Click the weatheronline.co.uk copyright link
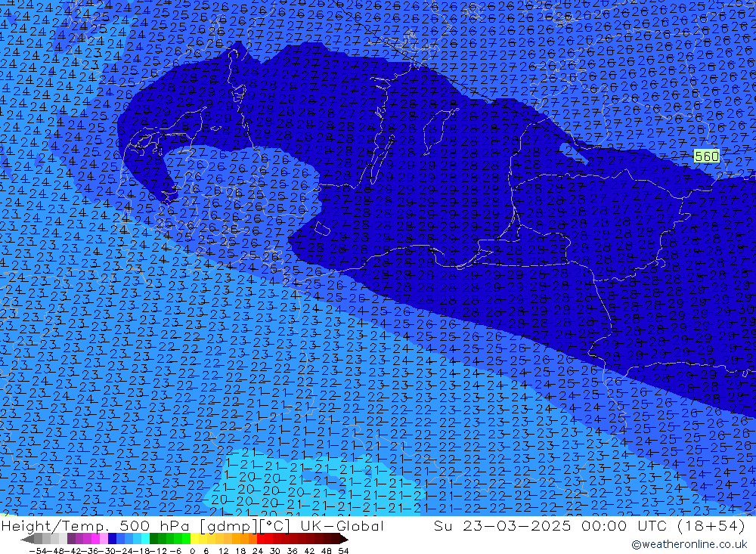 click(x=689, y=544)
